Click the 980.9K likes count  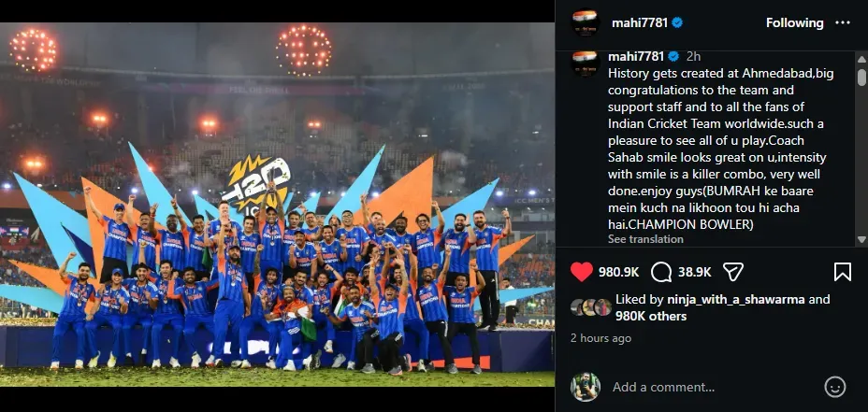[x=619, y=272]
